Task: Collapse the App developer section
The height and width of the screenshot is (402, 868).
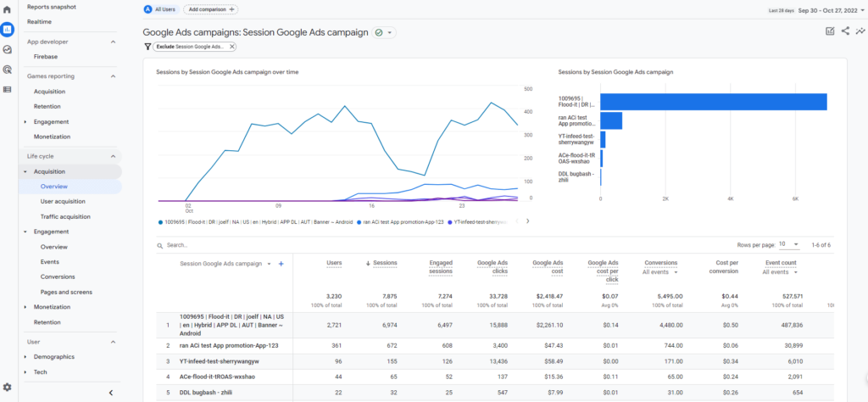Action: 113,42
